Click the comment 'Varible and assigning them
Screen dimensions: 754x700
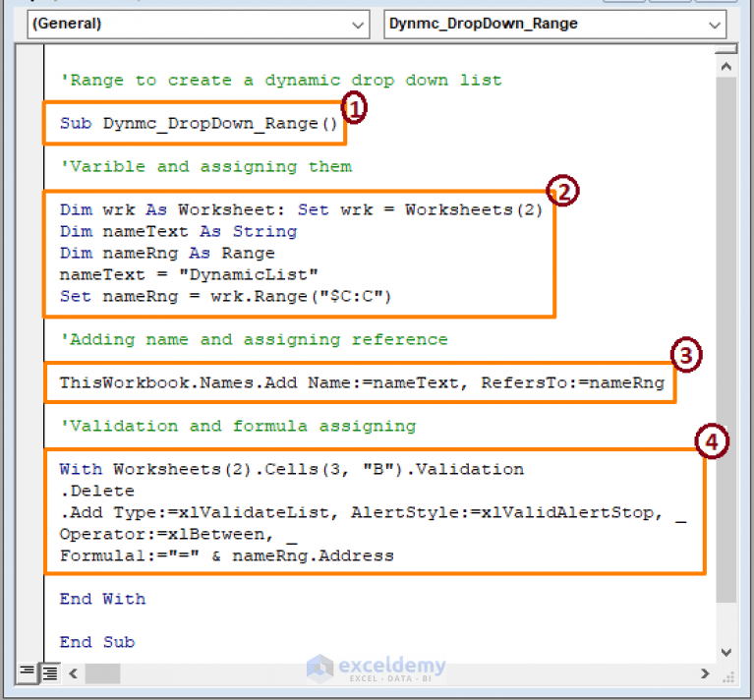205,167
